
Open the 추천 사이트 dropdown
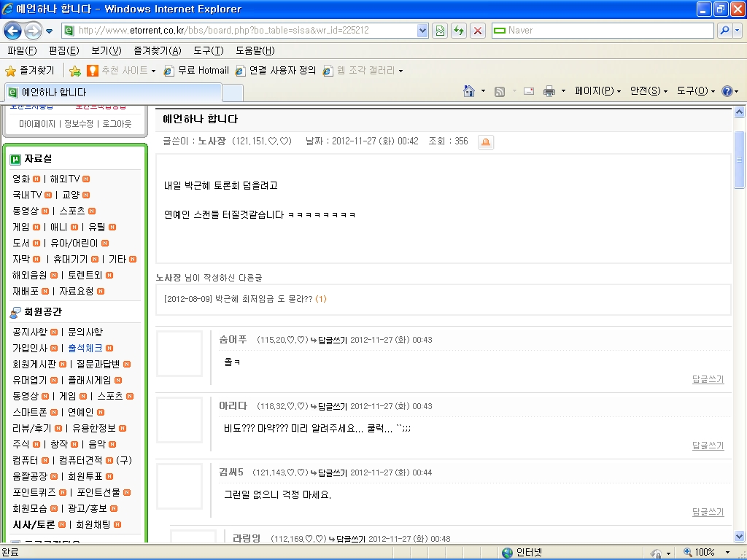[122, 71]
